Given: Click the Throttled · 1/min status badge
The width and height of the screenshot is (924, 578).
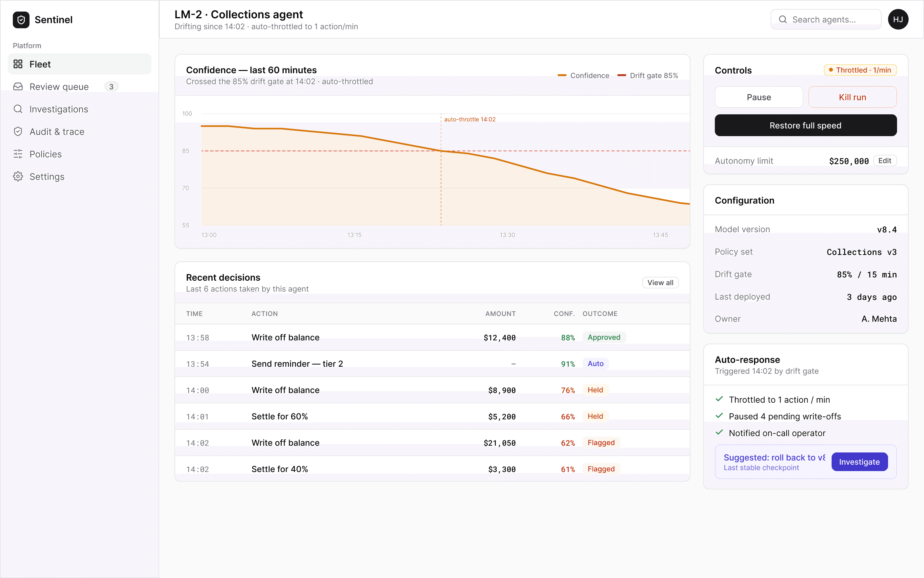Looking at the screenshot, I should 860,70.
